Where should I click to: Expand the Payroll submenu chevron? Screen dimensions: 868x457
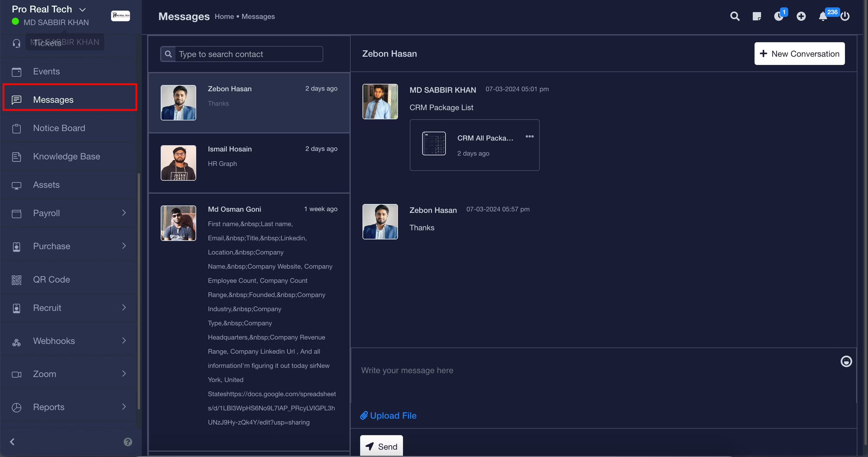124,213
